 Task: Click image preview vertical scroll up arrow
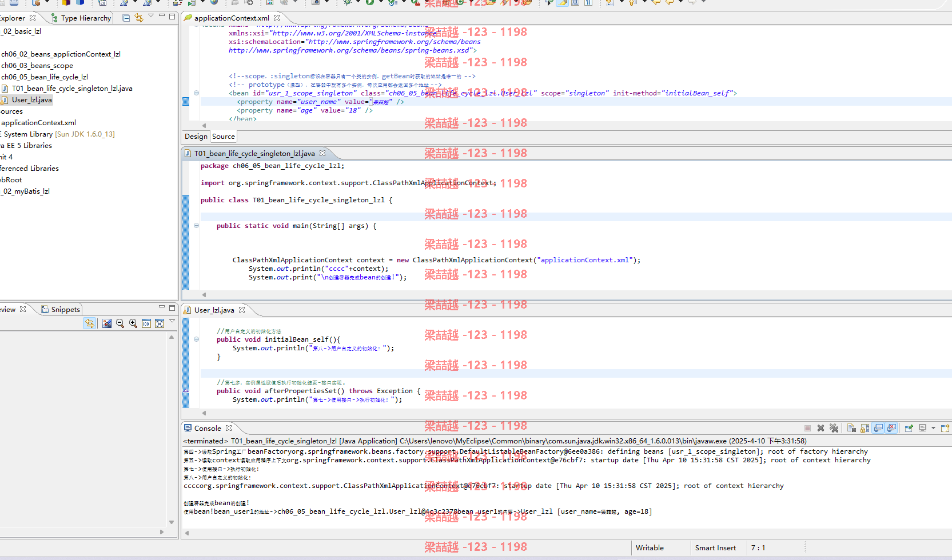(x=172, y=337)
